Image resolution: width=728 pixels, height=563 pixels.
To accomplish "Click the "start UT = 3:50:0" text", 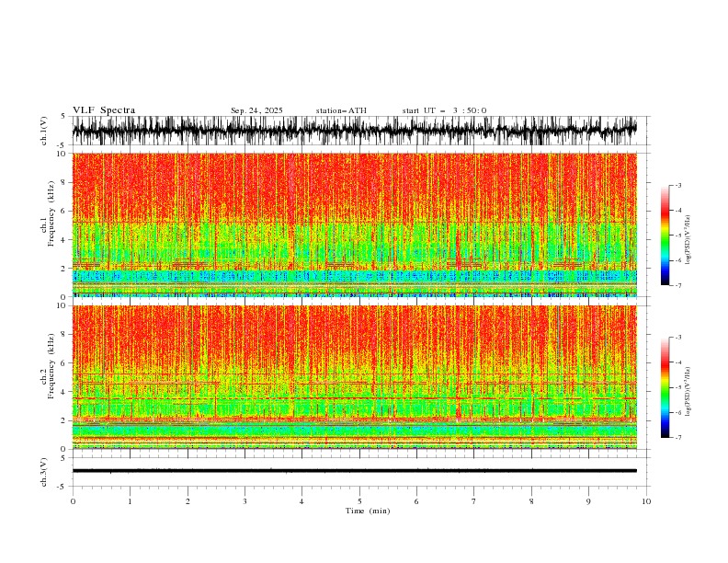I will tap(444, 110).
